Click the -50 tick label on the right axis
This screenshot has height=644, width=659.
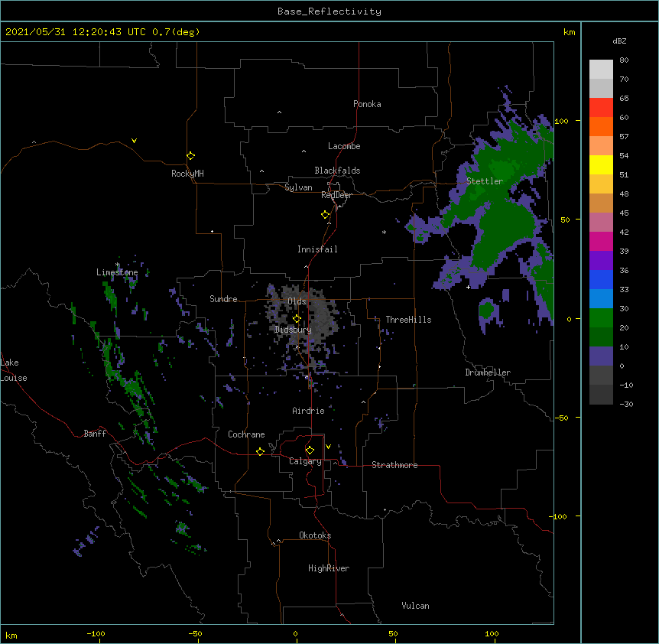(561, 418)
